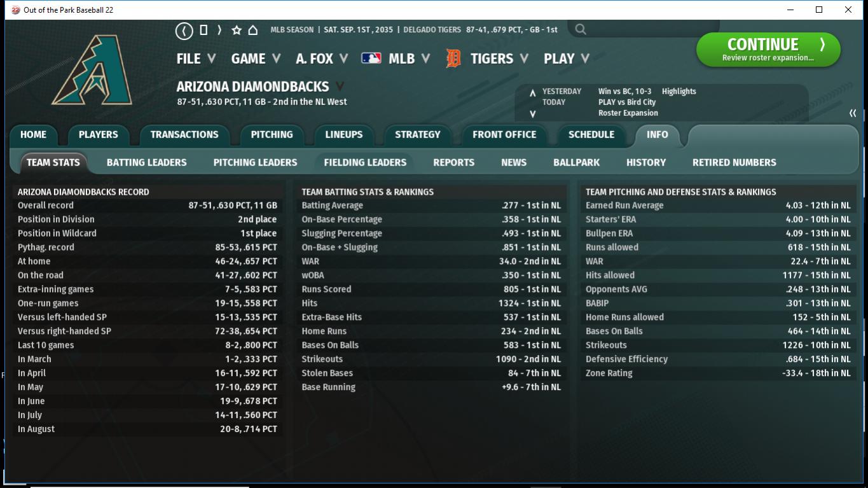Show the PITCHING LEADERS subtab
The image size is (868, 488).
(x=255, y=162)
